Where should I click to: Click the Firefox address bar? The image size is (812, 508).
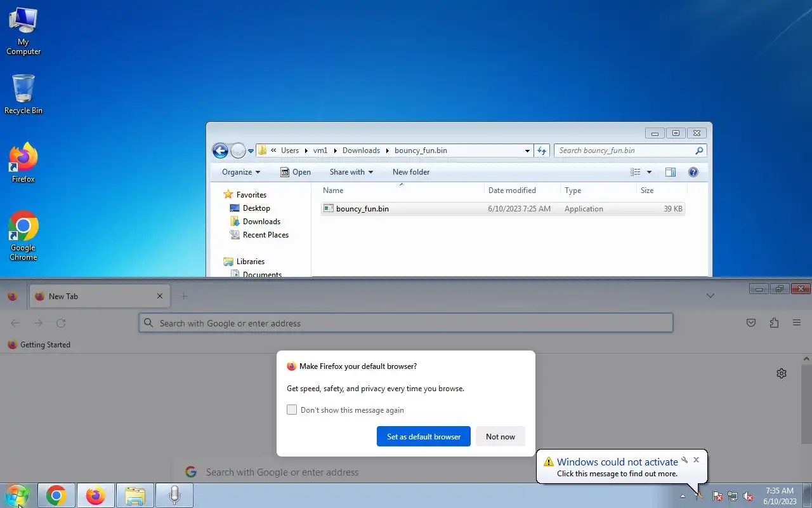pos(406,323)
